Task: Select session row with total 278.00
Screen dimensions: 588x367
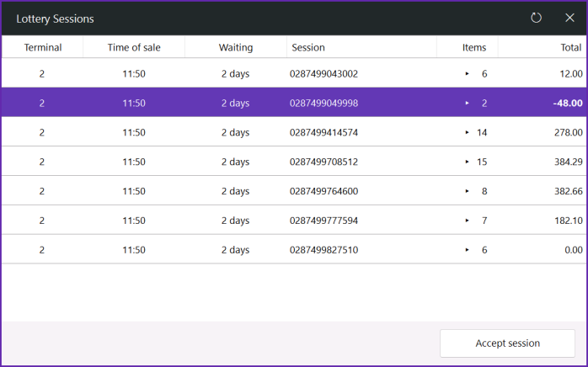Action: coord(294,132)
